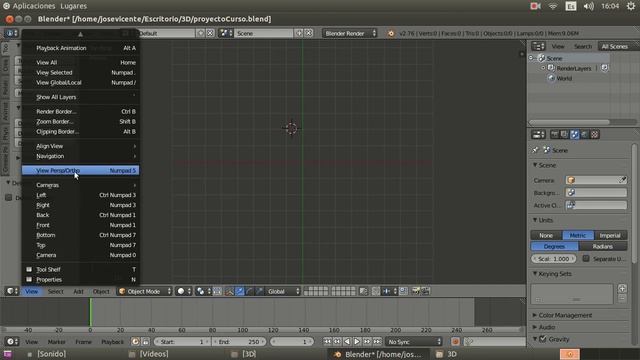Click the properties editor type icon

(538, 135)
